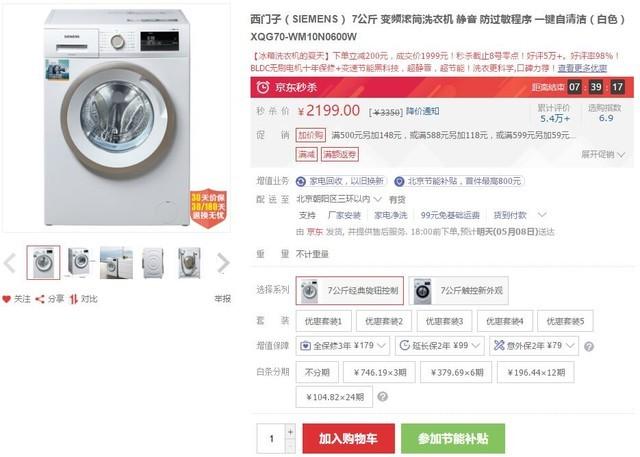Click the heart 关注 favorite icon
This screenshot has height=457, width=640.
click(7, 299)
